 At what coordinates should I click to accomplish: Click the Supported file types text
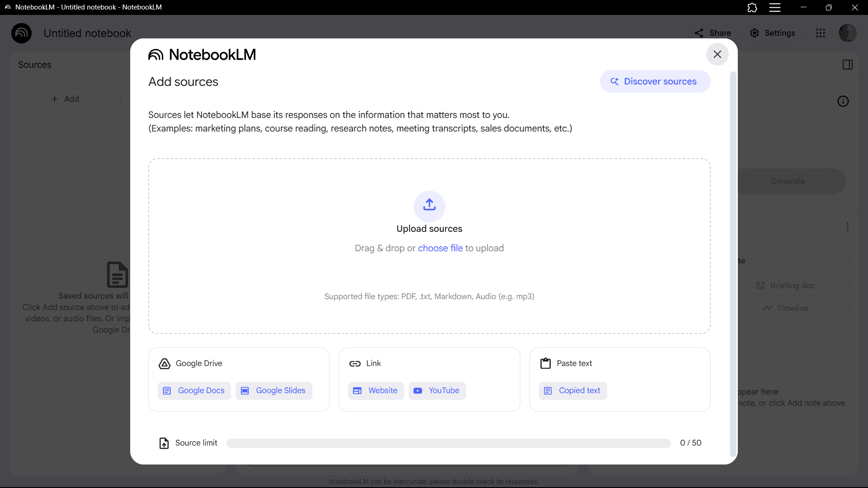point(429,296)
